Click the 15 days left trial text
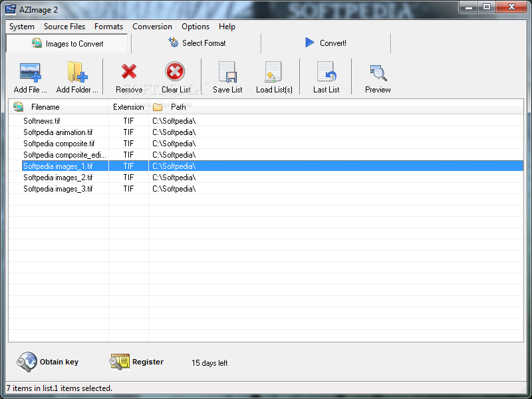532x399 pixels. click(209, 362)
